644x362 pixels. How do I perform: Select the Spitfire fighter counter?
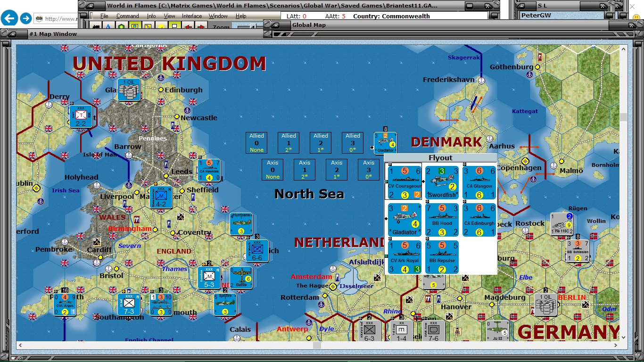[225, 304]
